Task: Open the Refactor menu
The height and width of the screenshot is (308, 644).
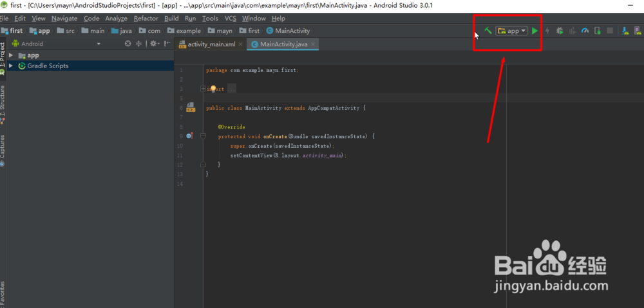Action: 146,19
